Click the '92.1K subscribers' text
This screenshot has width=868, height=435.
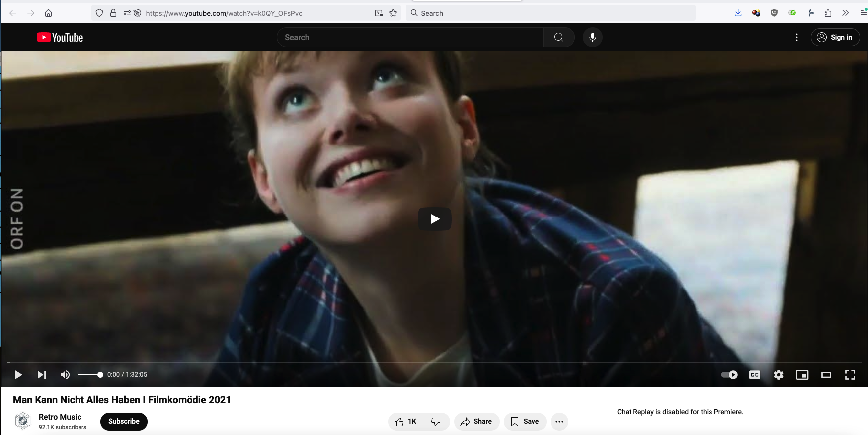pos(63,427)
